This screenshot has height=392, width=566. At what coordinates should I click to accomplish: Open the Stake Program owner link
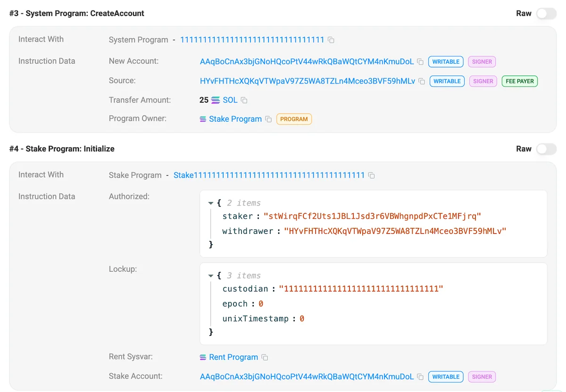[x=235, y=119]
